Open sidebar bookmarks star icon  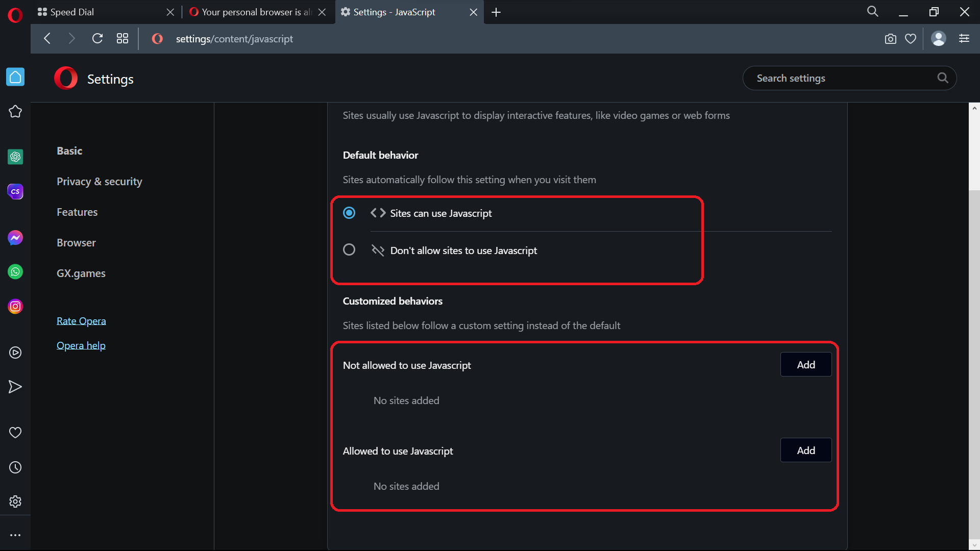click(x=15, y=112)
